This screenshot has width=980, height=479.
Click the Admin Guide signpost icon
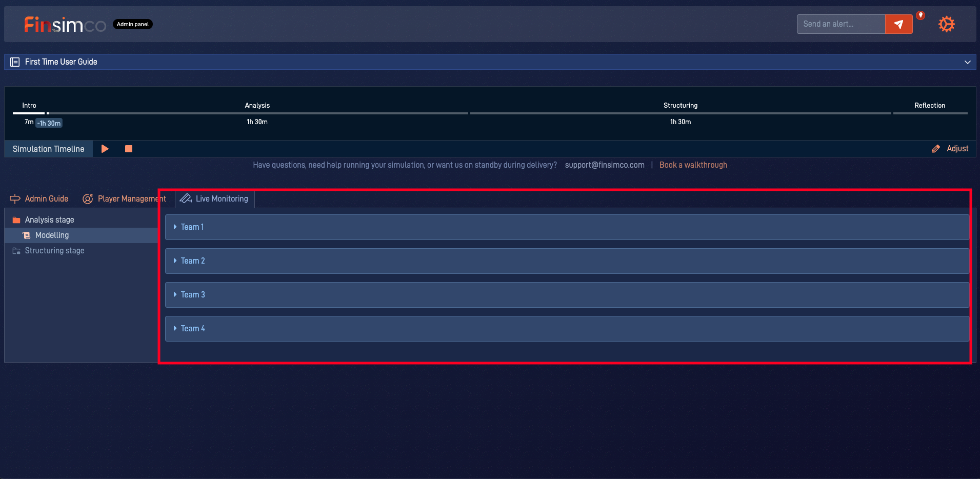(15, 199)
